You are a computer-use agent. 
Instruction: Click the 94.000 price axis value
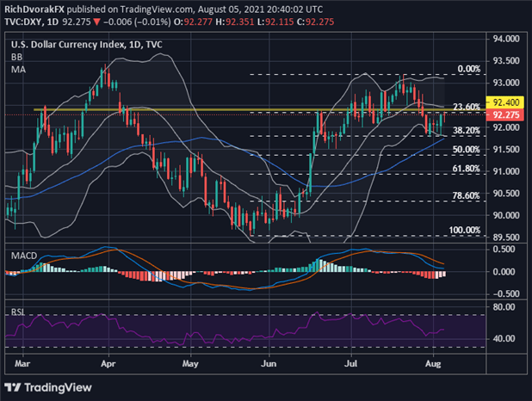tap(506, 39)
